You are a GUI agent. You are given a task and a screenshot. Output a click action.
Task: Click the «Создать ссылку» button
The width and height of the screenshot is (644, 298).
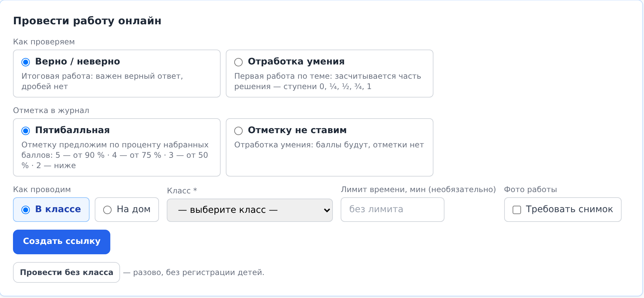(62, 242)
